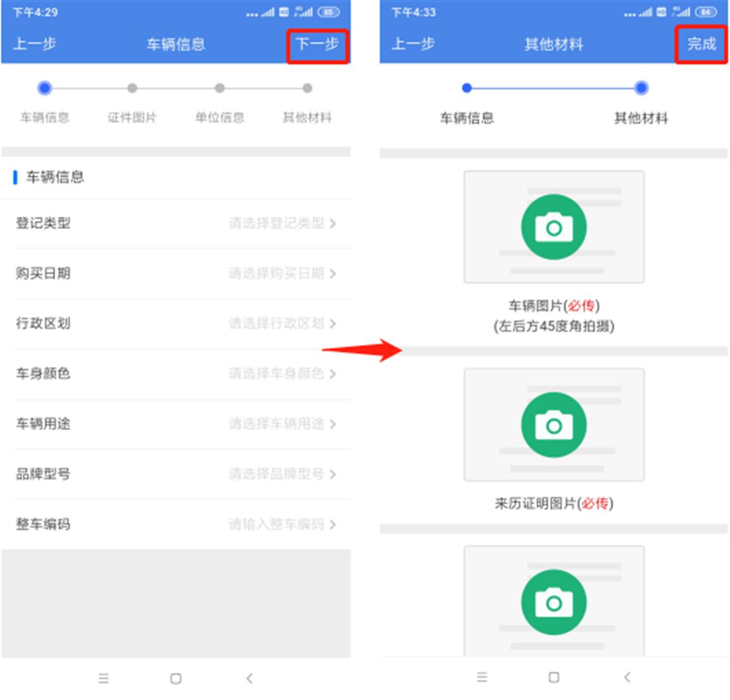Tap the camera icon for 车辆图片 upload

point(554,227)
